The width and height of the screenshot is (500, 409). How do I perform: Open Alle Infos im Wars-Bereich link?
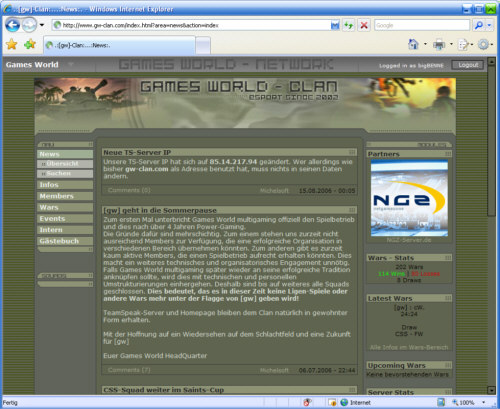click(409, 347)
